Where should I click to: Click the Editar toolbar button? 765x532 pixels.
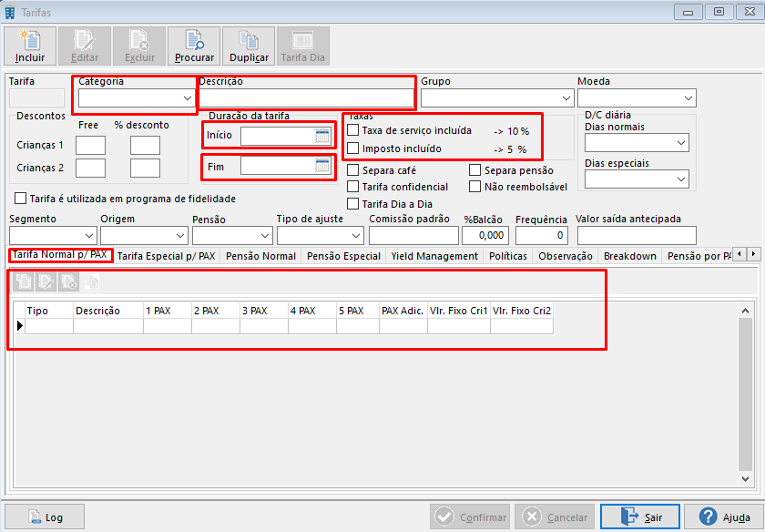[x=85, y=46]
